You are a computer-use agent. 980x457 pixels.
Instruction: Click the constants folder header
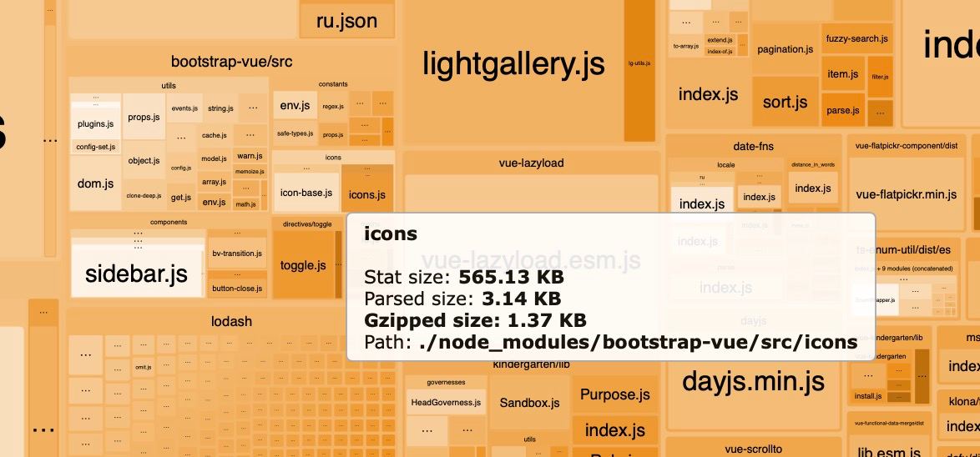click(x=333, y=84)
